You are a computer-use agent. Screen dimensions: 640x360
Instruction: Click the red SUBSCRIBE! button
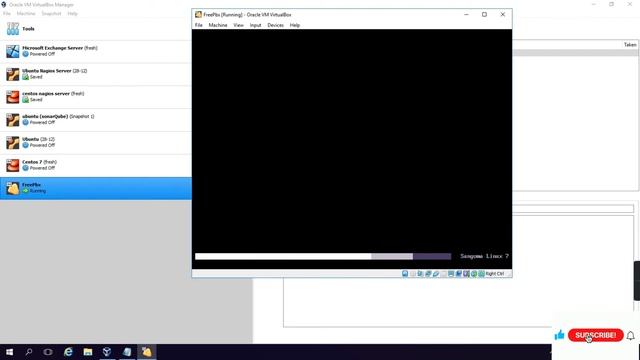pos(596,335)
